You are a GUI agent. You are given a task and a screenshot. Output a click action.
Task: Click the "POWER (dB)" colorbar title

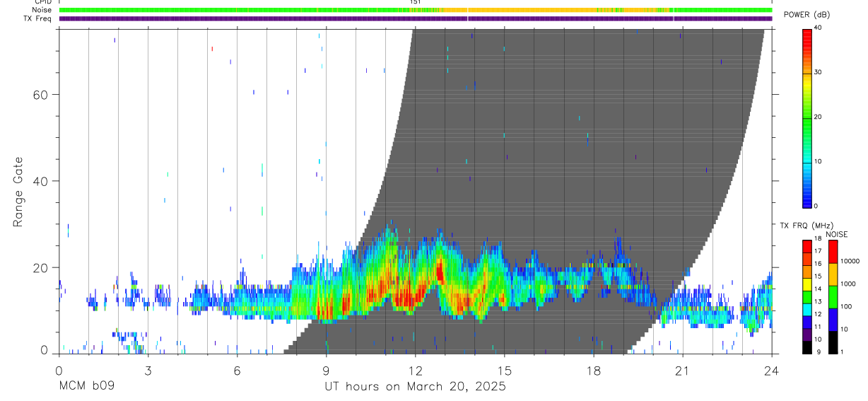[807, 15]
